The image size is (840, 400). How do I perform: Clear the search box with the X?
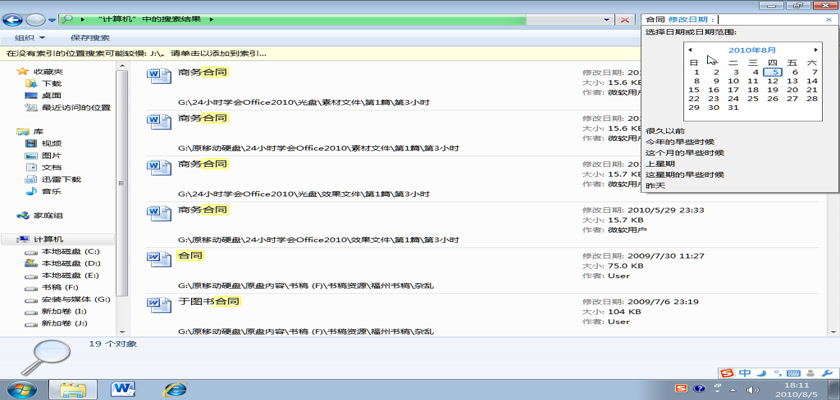click(830, 19)
